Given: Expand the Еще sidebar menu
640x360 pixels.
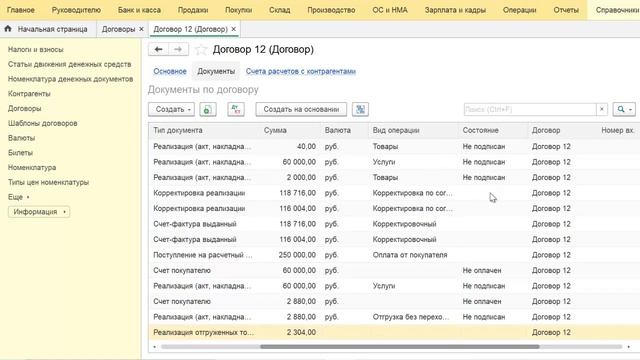Looking at the screenshot, I should pos(18,197).
